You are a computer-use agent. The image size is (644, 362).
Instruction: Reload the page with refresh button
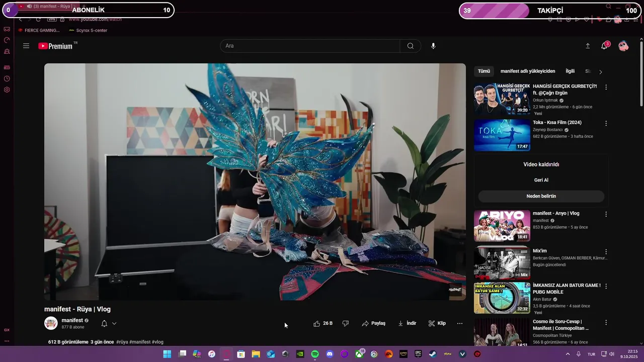(38, 19)
